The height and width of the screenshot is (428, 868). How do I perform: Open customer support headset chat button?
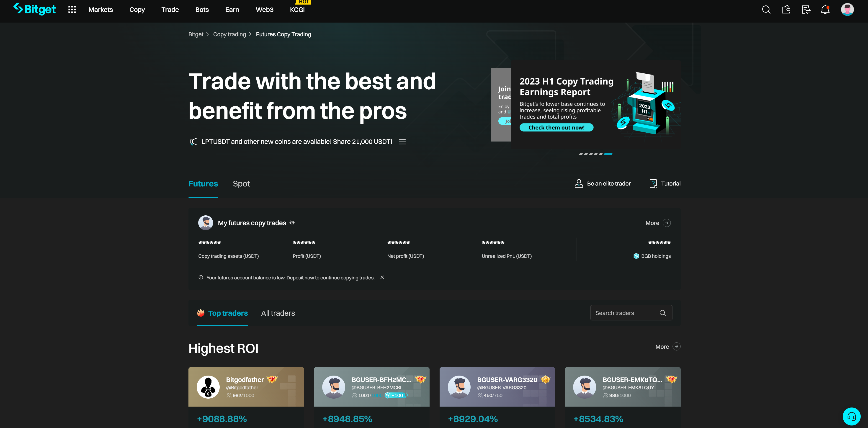[x=852, y=417]
